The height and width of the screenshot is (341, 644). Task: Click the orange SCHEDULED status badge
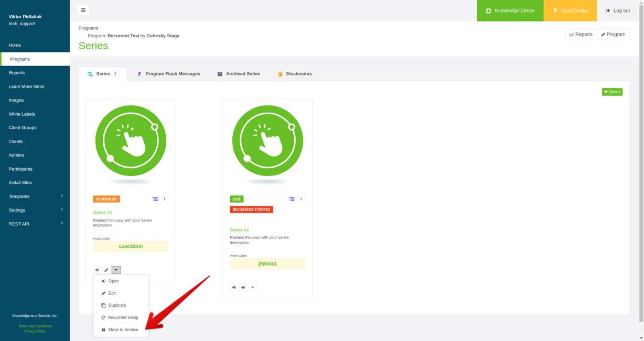pos(106,199)
